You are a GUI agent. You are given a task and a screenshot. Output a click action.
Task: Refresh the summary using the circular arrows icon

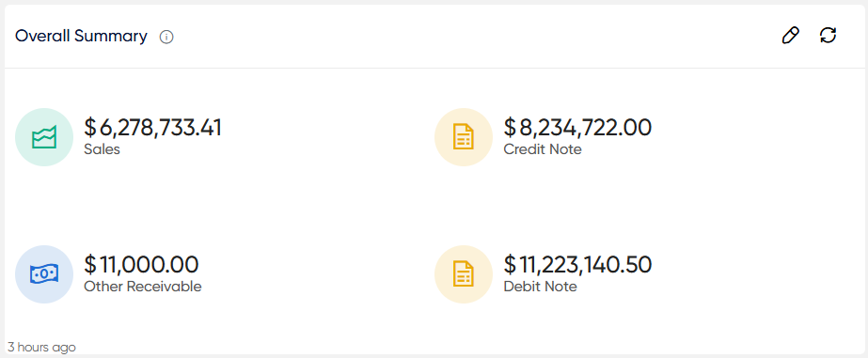[828, 36]
